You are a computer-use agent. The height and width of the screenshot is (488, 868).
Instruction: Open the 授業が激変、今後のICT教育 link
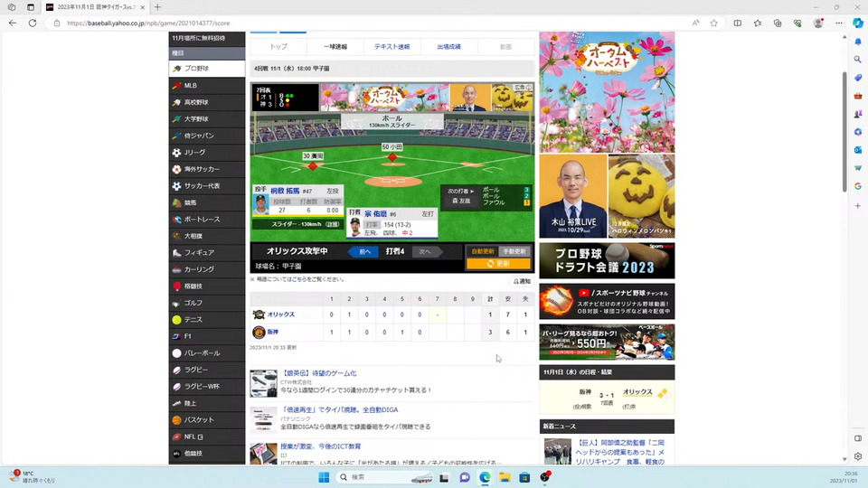point(320,446)
